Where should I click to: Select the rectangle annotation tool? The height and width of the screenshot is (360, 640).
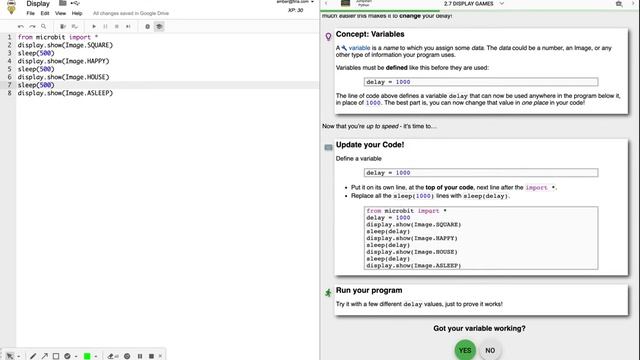point(56,356)
